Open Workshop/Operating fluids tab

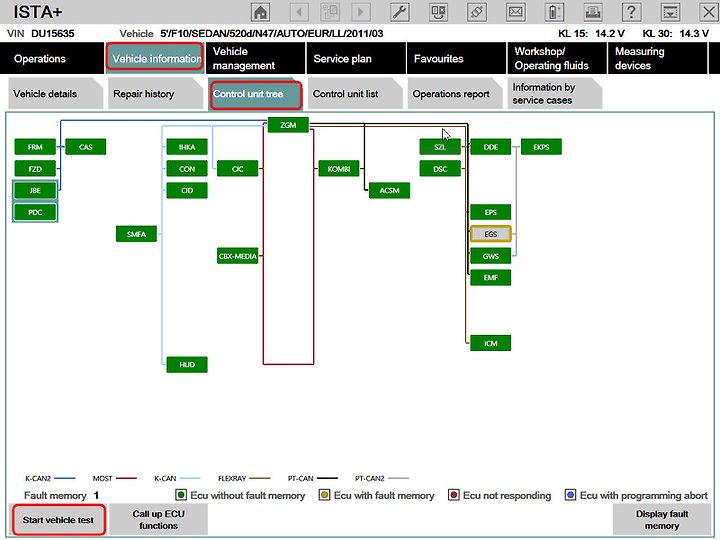click(x=557, y=58)
